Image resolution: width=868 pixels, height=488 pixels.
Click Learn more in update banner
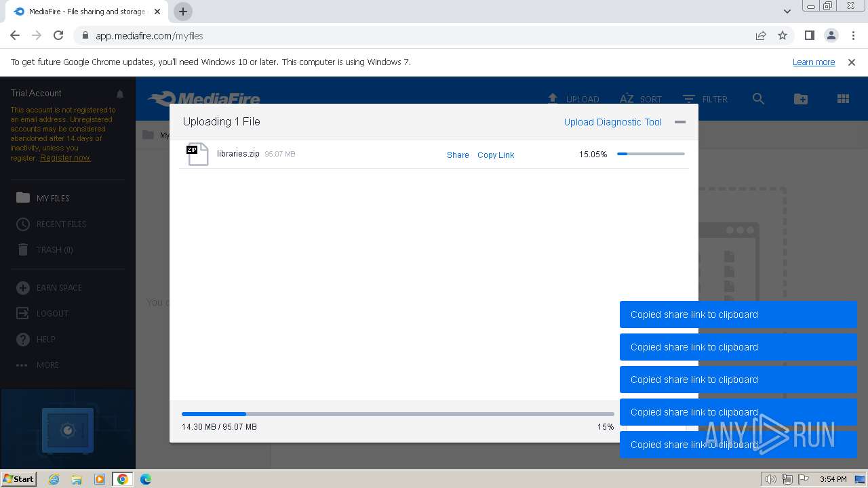(x=814, y=62)
